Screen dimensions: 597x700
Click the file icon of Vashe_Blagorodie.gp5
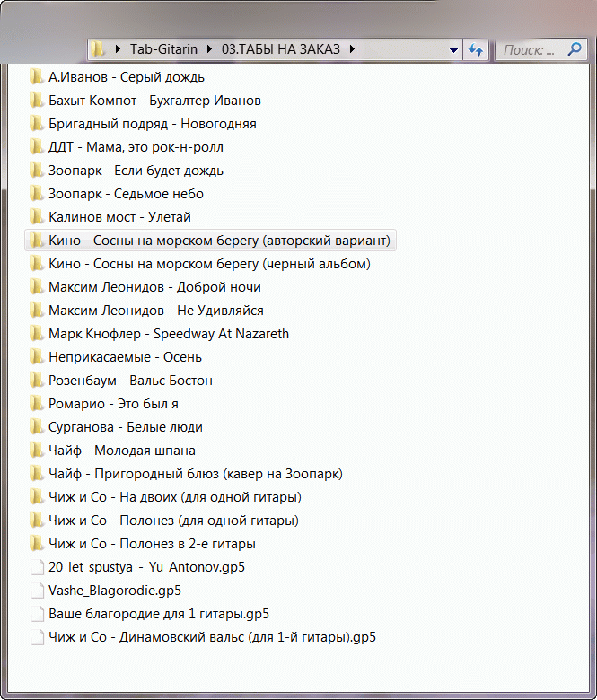[37, 591]
